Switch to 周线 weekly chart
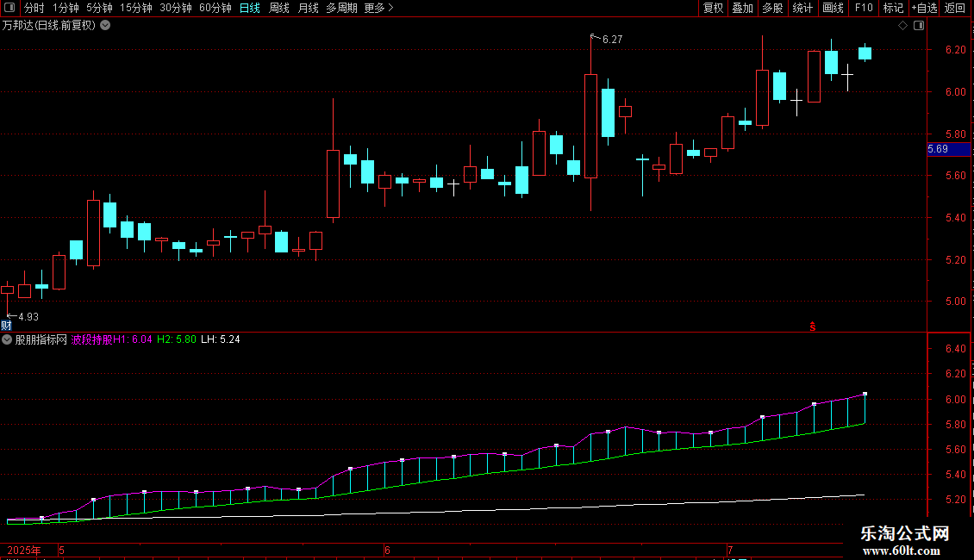Image resolution: width=974 pixels, height=560 pixels. click(279, 8)
